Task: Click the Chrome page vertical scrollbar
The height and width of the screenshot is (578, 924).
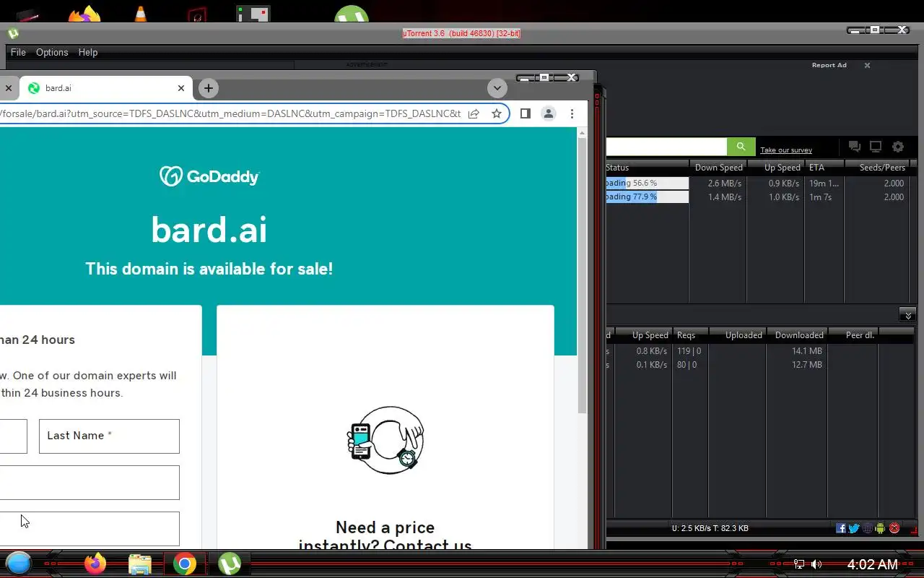Action: tap(583, 275)
